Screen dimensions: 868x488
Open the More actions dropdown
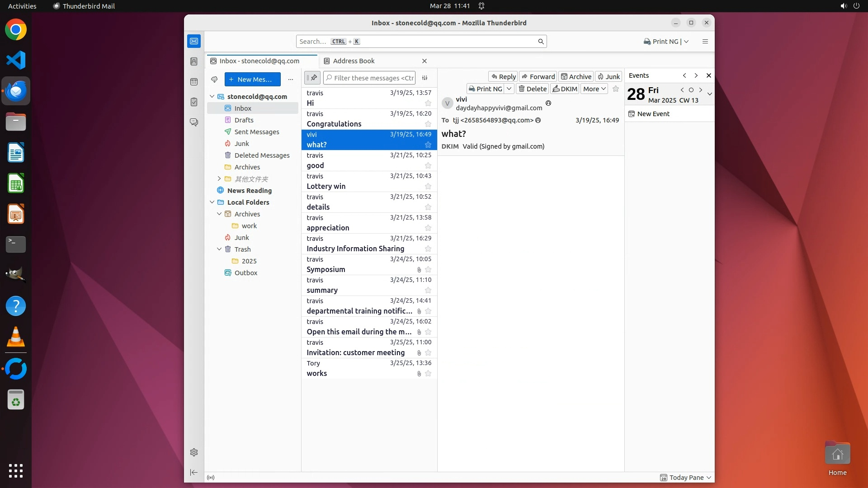click(594, 89)
